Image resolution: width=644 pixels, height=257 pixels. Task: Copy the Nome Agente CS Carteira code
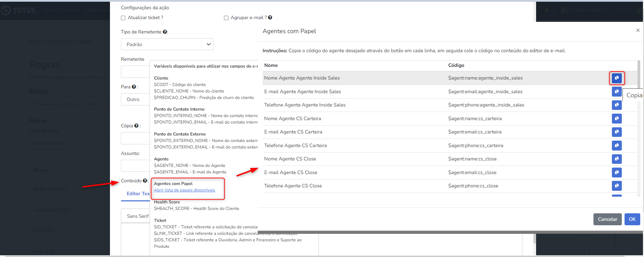[x=616, y=118]
